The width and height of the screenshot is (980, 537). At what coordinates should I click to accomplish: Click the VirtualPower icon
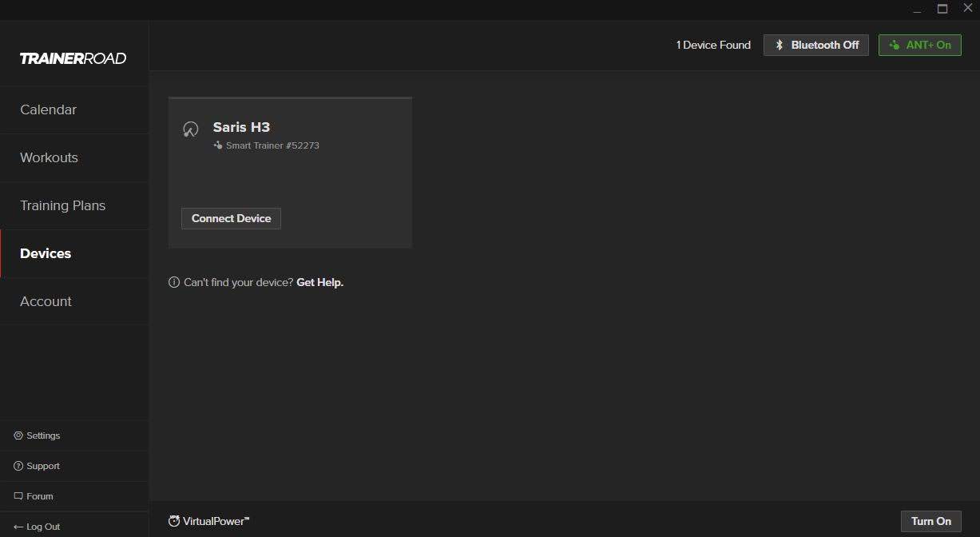pos(174,521)
